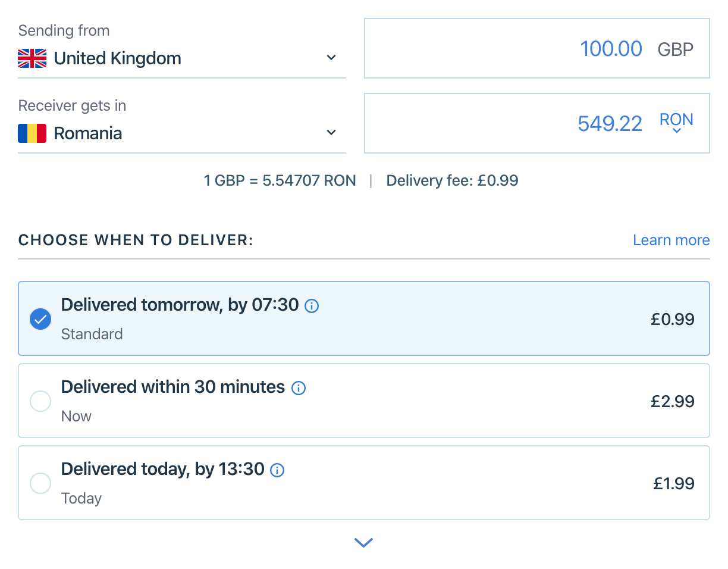
Task: Select Standard delivery tomorrow radio button
Action: [40, 319]
